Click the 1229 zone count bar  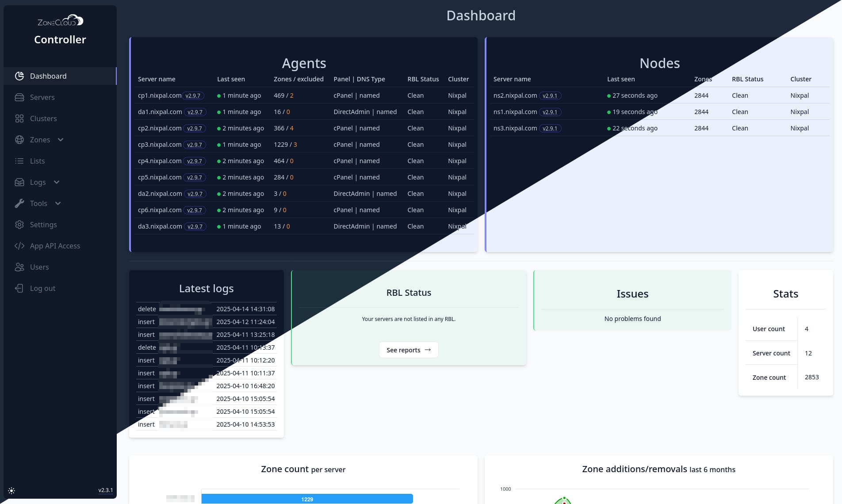point(307,499)
